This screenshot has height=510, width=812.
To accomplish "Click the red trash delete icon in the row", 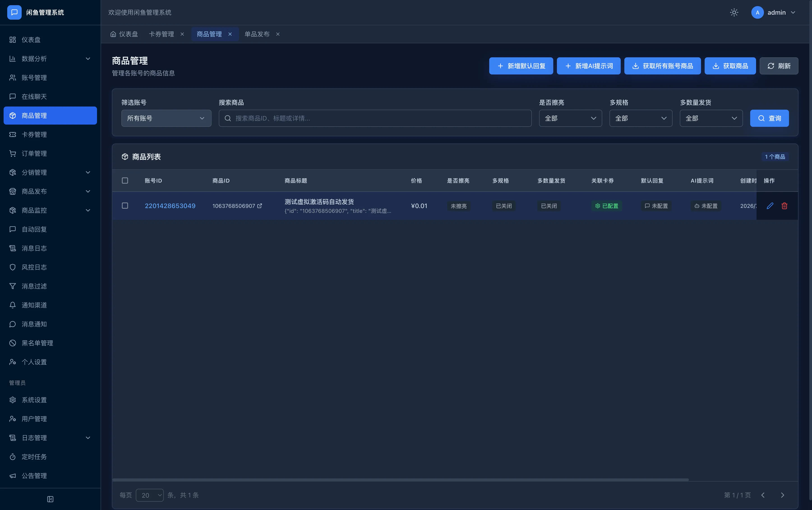I will 784,206.
